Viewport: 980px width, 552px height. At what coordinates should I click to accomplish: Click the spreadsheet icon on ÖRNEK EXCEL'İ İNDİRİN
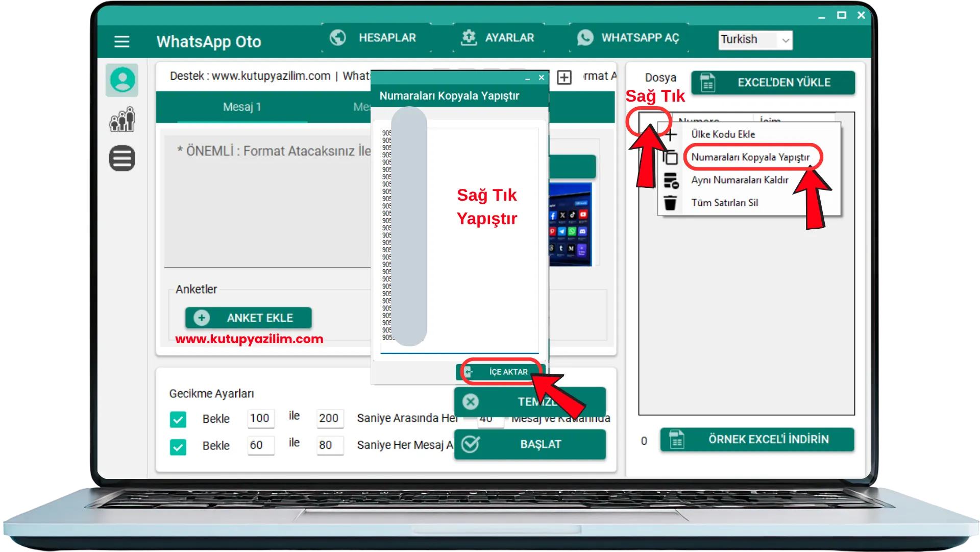click(677, 439)
